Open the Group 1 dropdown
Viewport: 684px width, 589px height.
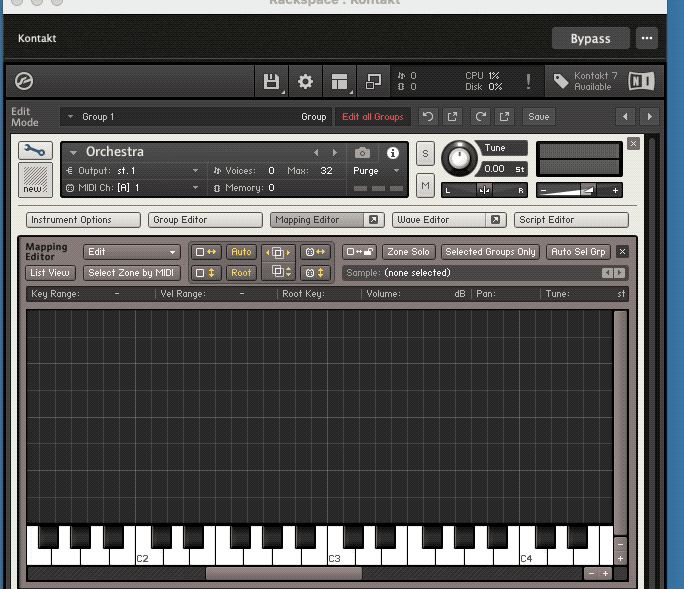click(x=196, y=117)
